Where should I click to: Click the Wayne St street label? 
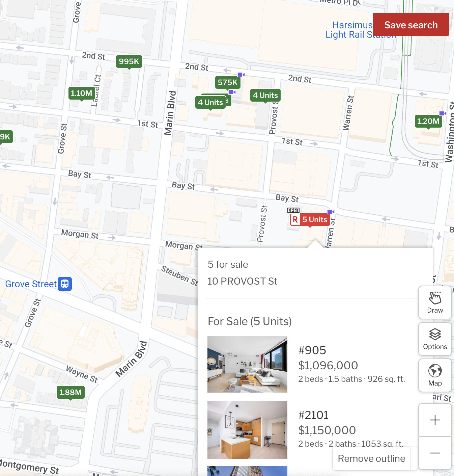[82, 374]
